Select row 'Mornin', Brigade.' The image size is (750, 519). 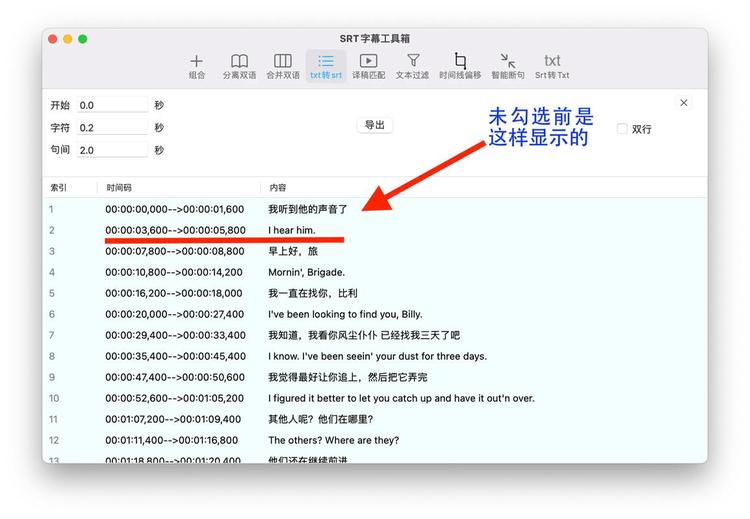[x=375, y=272]
